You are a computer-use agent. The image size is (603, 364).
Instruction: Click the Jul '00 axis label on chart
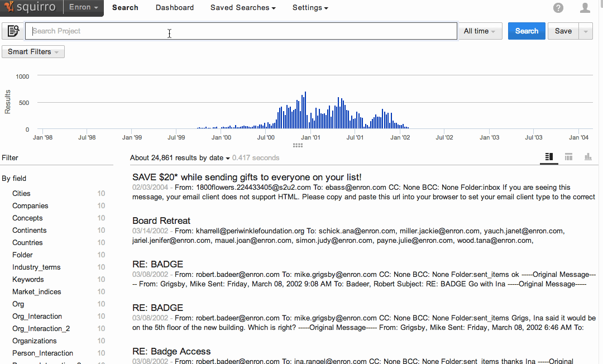(266, 137)
